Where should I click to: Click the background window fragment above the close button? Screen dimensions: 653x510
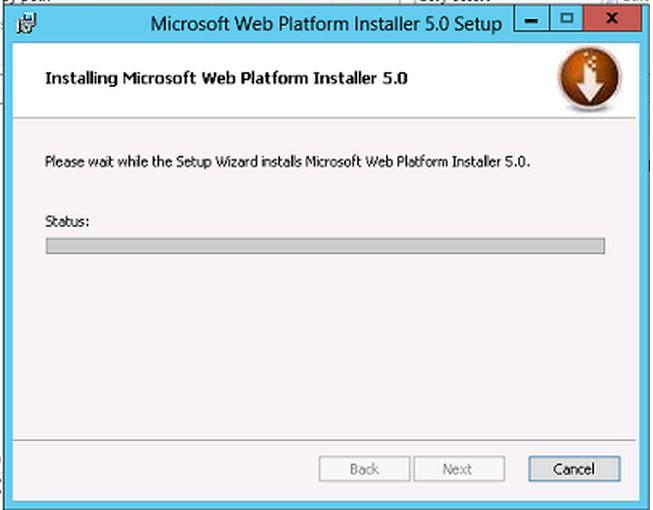click(625, 2)
